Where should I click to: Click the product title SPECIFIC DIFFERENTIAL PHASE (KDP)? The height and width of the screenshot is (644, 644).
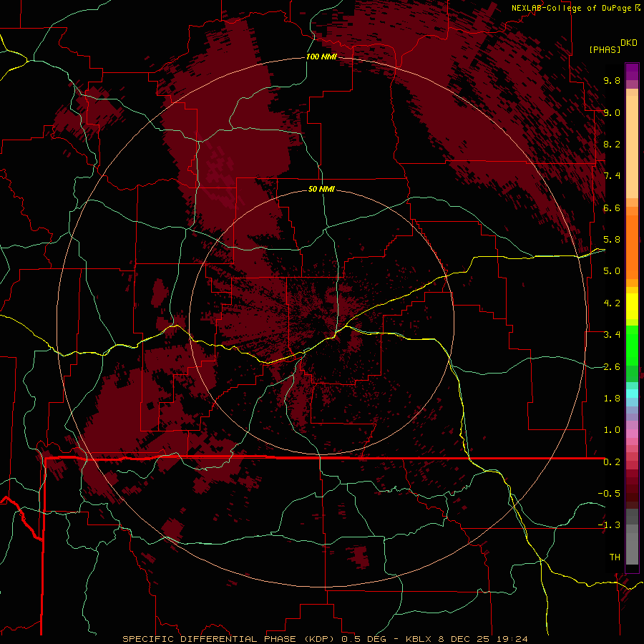tap(230, 639)
